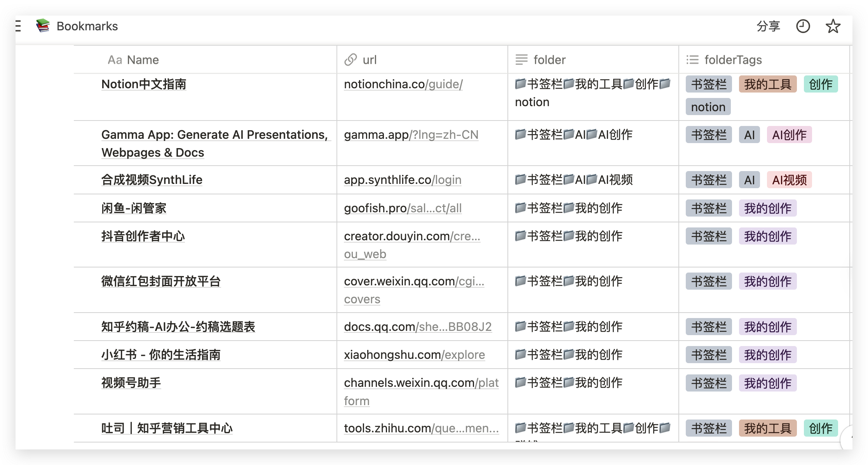Image resolution: width=868 pixels, height=465 pixels.
Task: Open the 分享 share menu
Action: pyautogui.click(x=768, y=26)
